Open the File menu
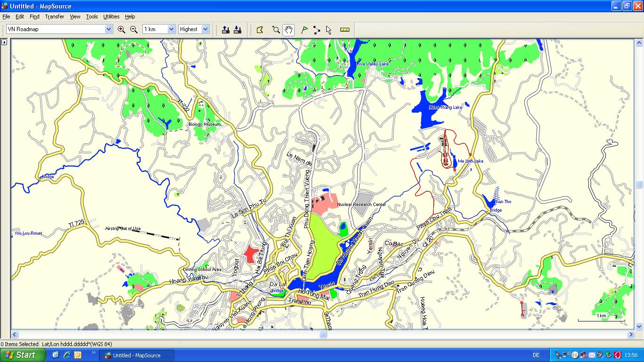The image size is (644, 362). pos(6,16)
